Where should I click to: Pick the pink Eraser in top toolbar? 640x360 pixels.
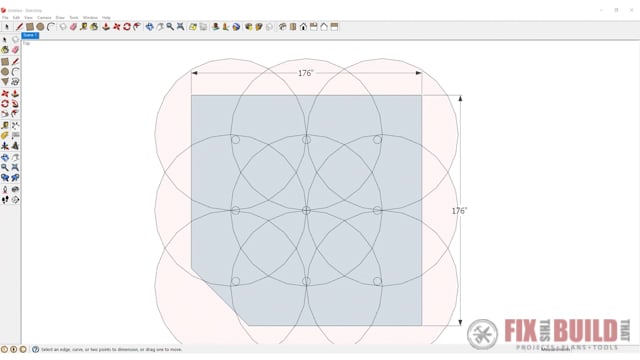click(x=73, y=27)
